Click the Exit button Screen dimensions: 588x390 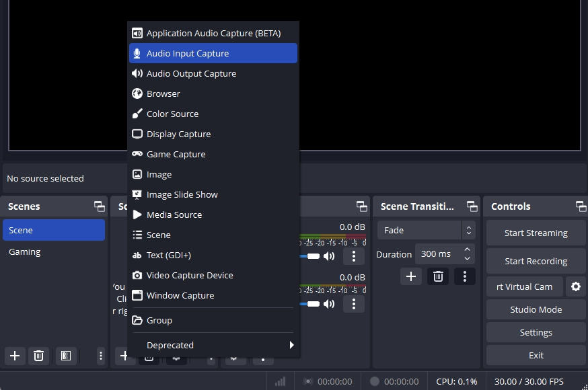[536, 355]
